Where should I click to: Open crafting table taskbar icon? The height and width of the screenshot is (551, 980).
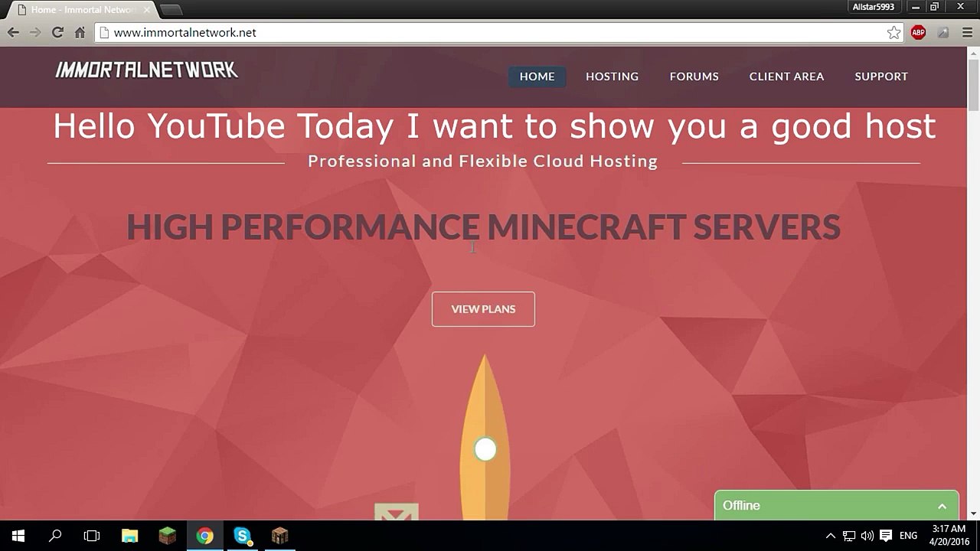279,536
